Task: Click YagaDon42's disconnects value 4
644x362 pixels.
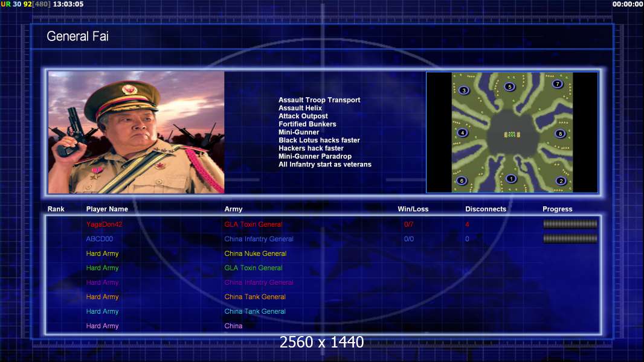Action: [x=467, y=224]
